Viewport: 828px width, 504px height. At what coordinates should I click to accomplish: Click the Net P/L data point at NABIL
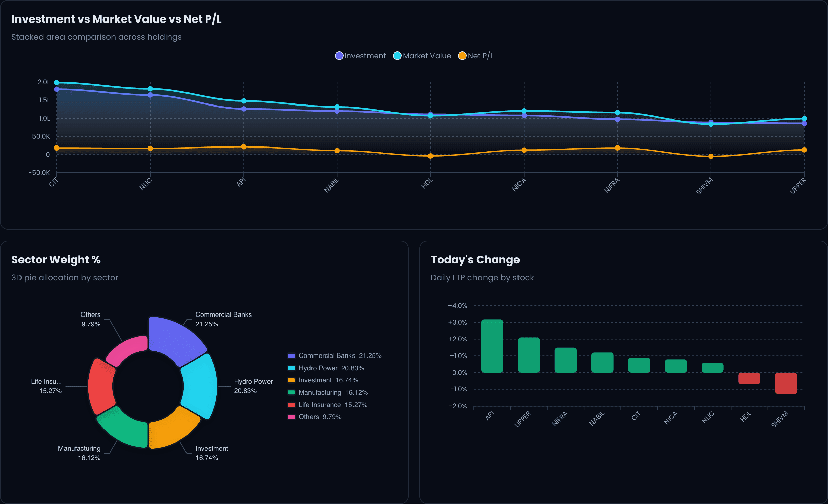click(337, 151)
